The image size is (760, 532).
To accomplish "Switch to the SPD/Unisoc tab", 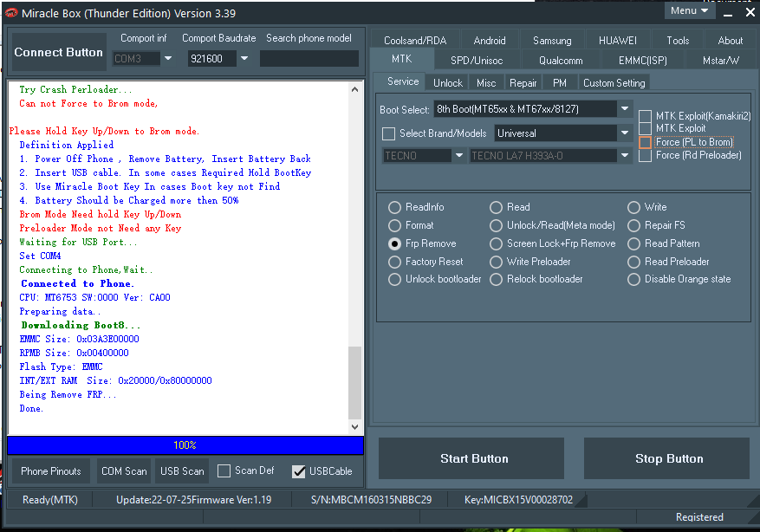I will (x=477, y=61).
